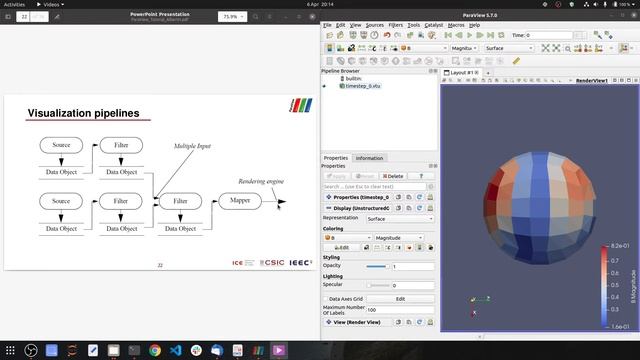The image size is (640, 360).
Task: Open the B coloring array dropdown in Properties
Action: 347,238
